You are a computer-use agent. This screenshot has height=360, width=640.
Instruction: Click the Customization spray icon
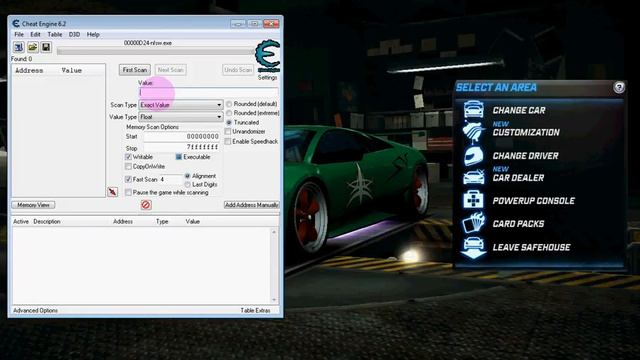(473, 132)
